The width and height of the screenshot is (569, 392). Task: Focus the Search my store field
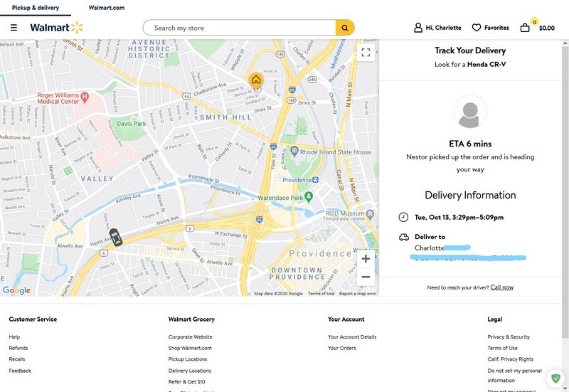[242, 28]
